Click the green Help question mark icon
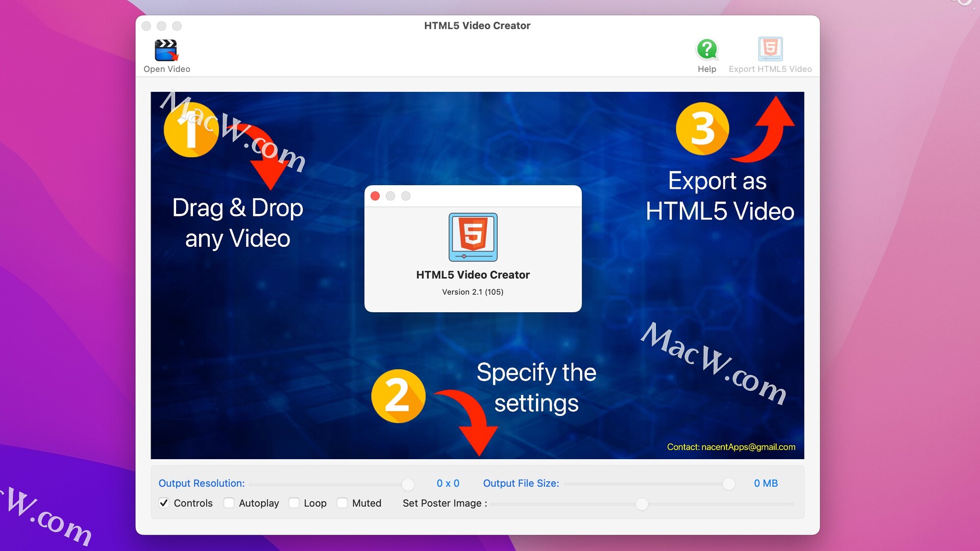This screenshot has width=980, height=551. 707,49
